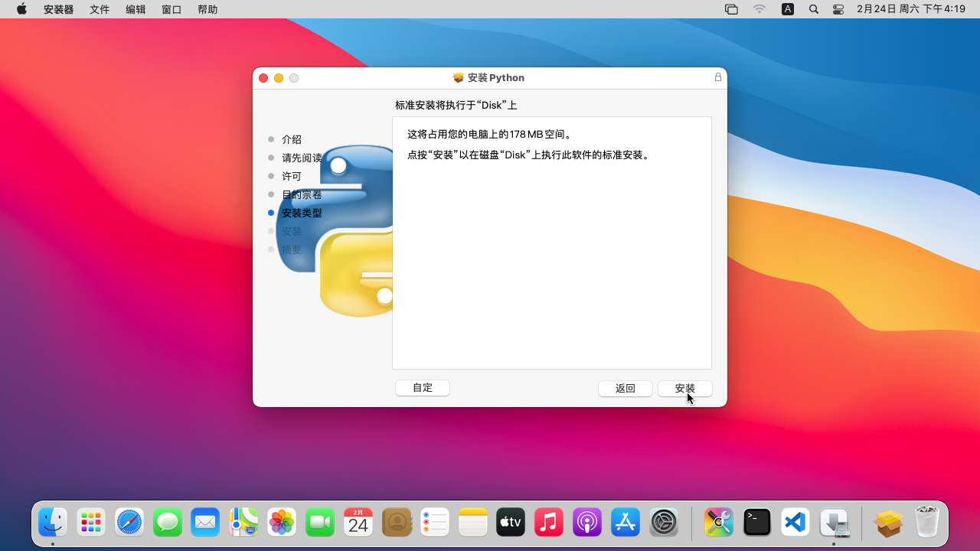This screenshot has width=980, height=551.
Task: Click the greyed 摘要 step in the sidebar
Action: (x=292, y=249)
